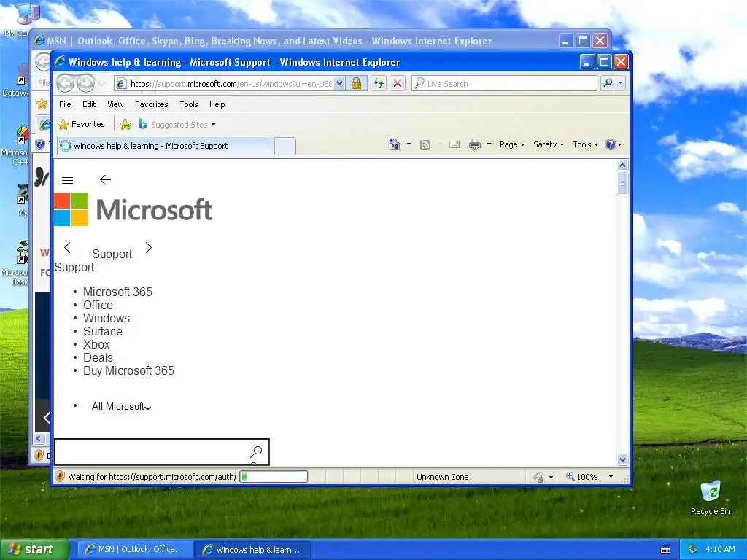Click the support page search input box
Screen dimensions: 747x560
click(x=152, y=452)
